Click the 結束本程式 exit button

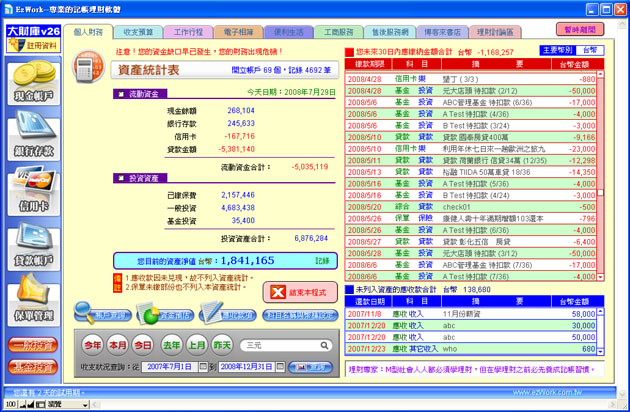(x=301, y=292)
